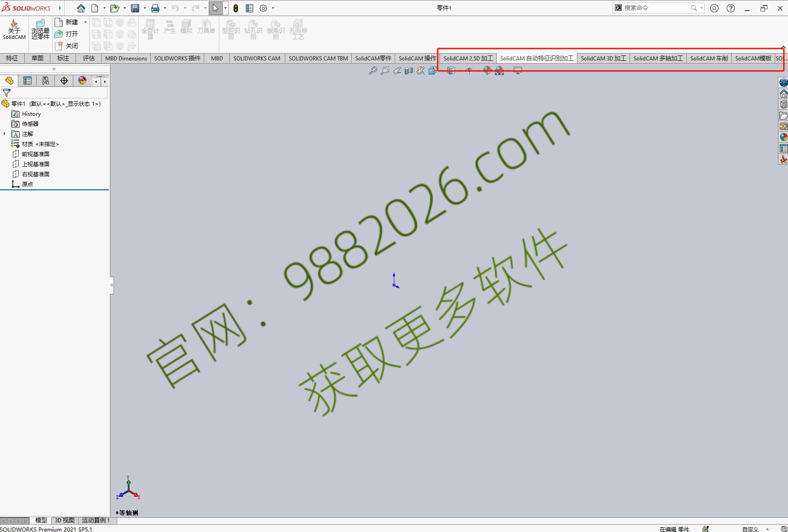Open the Display Style icon
Viewport: 788px width, 532px height.
click(451, 71)
